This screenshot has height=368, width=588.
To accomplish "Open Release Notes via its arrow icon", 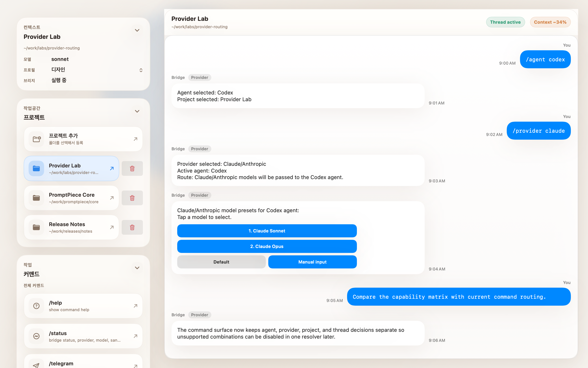I will [112, 227].
